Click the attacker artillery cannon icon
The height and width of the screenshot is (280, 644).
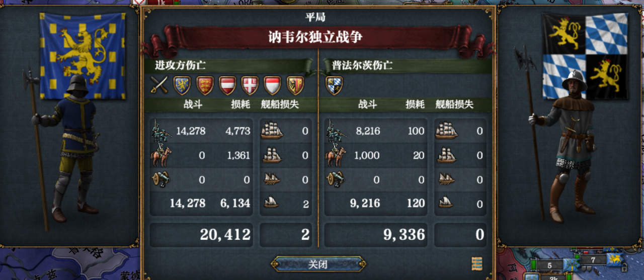(x=161, y=179)
